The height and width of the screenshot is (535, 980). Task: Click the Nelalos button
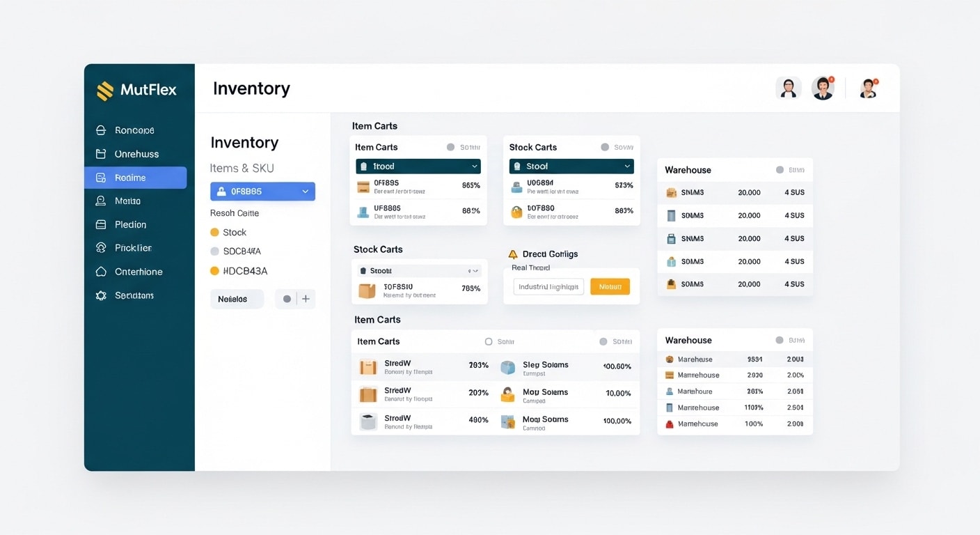[x=237, y=299]
